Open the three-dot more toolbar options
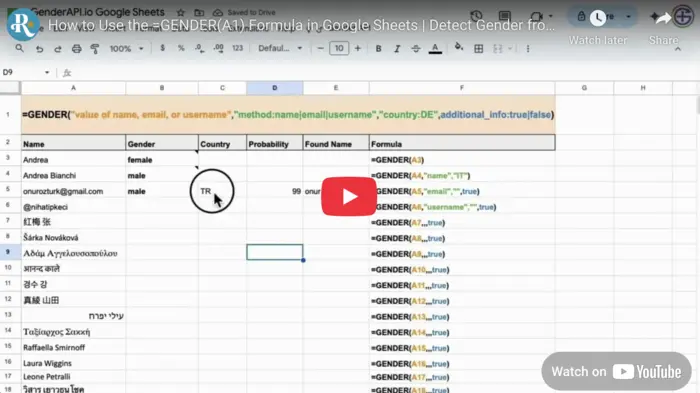700x393 pixels. [x=528, y=49]
